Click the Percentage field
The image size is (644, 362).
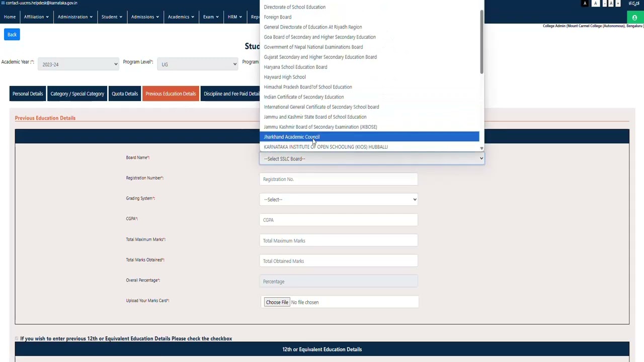click(x=339, y=282)
